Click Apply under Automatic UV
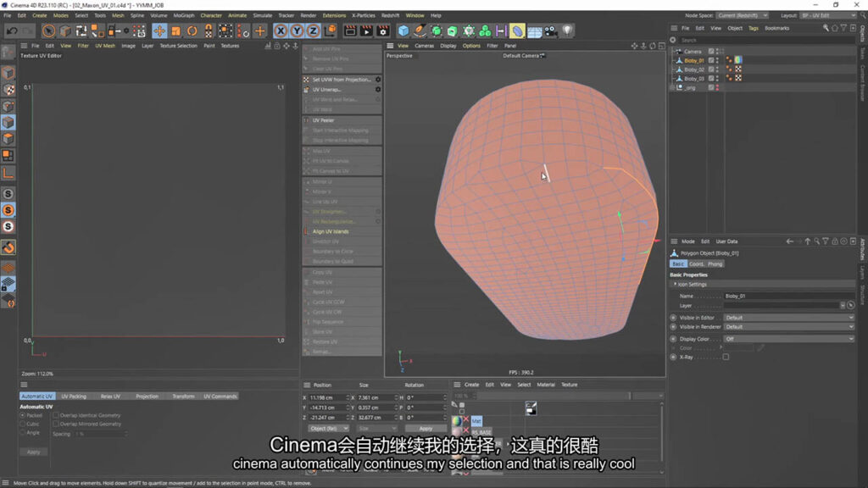Screen dimensions: 868x488 (x=34, y=452)
